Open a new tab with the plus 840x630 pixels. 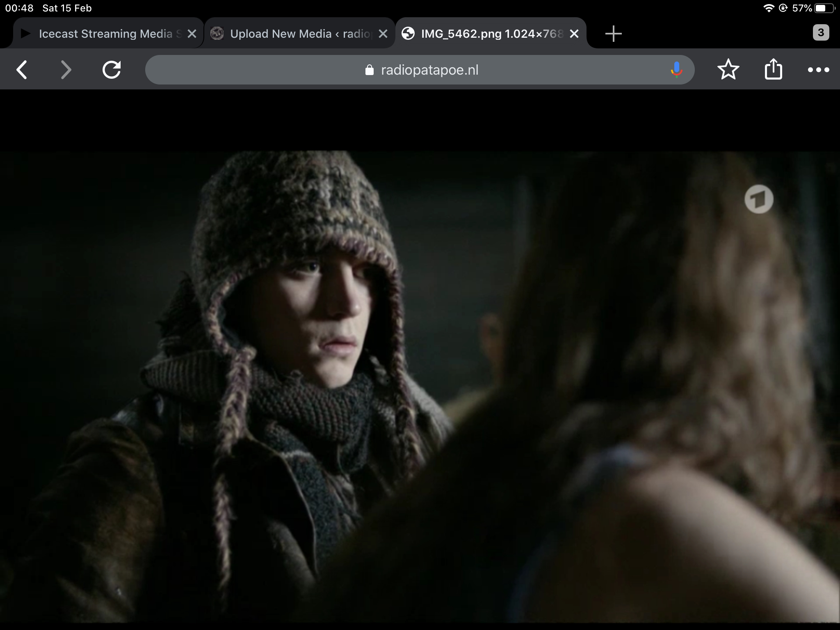(x=614, y=34)
